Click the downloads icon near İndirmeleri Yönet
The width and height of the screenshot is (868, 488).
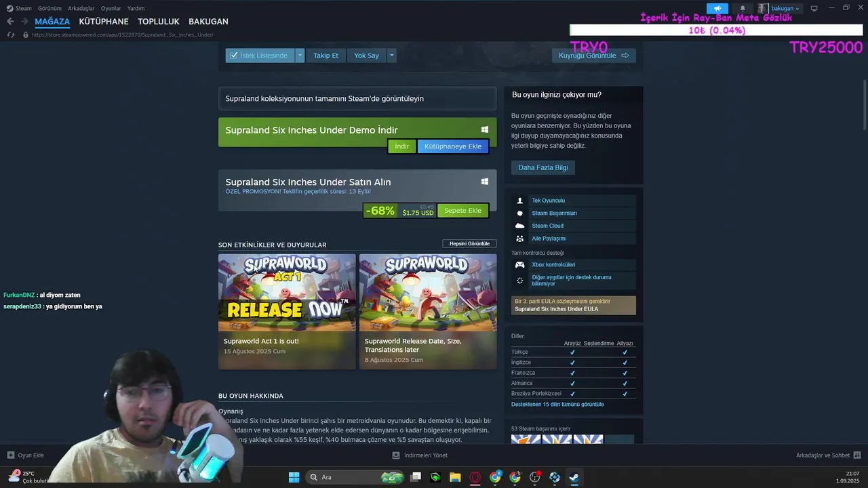[x=397, y=455]
